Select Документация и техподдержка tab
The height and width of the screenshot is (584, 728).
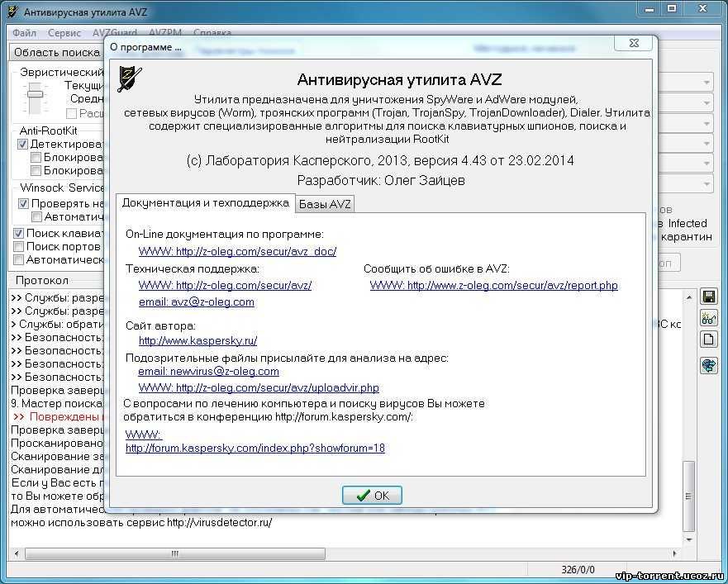206,203
